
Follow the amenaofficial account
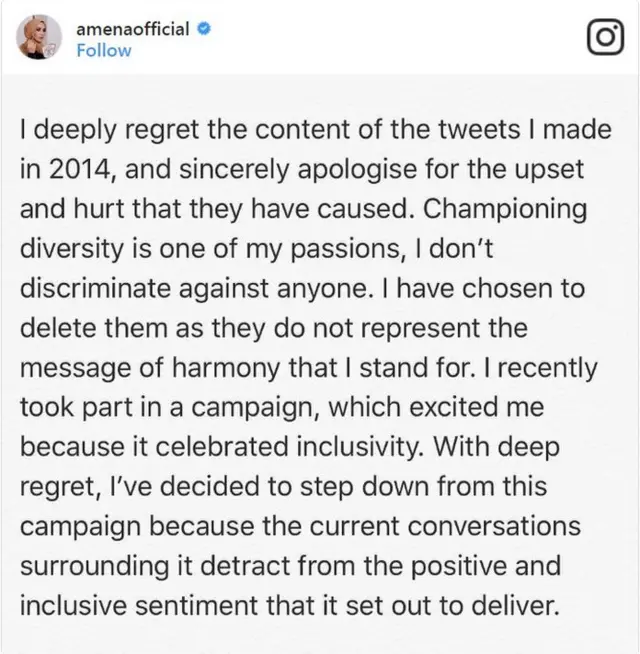pos(103,50)
